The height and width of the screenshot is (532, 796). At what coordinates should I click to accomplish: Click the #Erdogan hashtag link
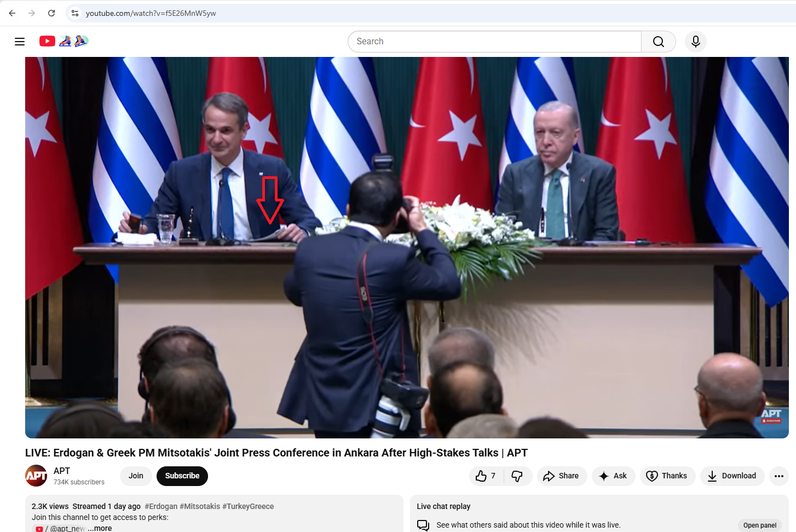point(161,506)
